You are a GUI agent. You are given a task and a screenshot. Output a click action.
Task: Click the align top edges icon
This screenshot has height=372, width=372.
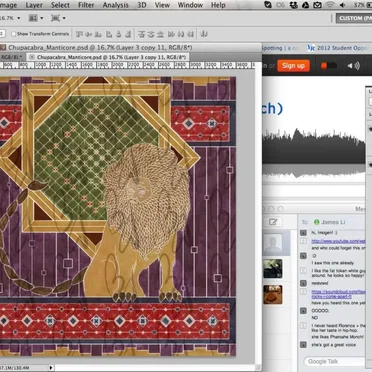click(x=79, y=34)
